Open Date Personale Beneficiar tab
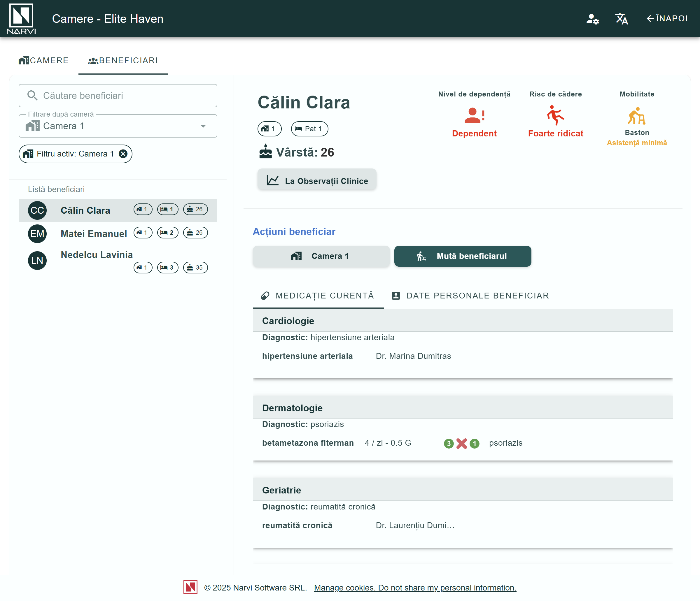700x601 pixels. [x=470, y=296]
